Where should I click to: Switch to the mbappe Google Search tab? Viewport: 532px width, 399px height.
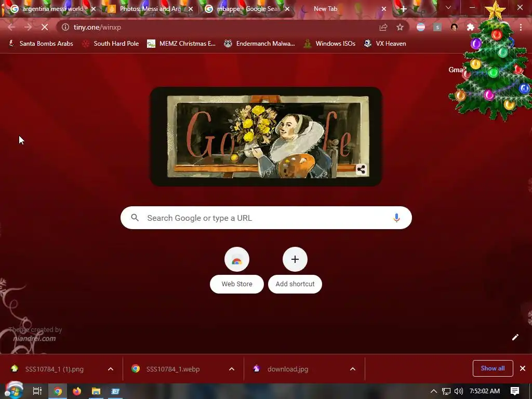click(247, 9)
